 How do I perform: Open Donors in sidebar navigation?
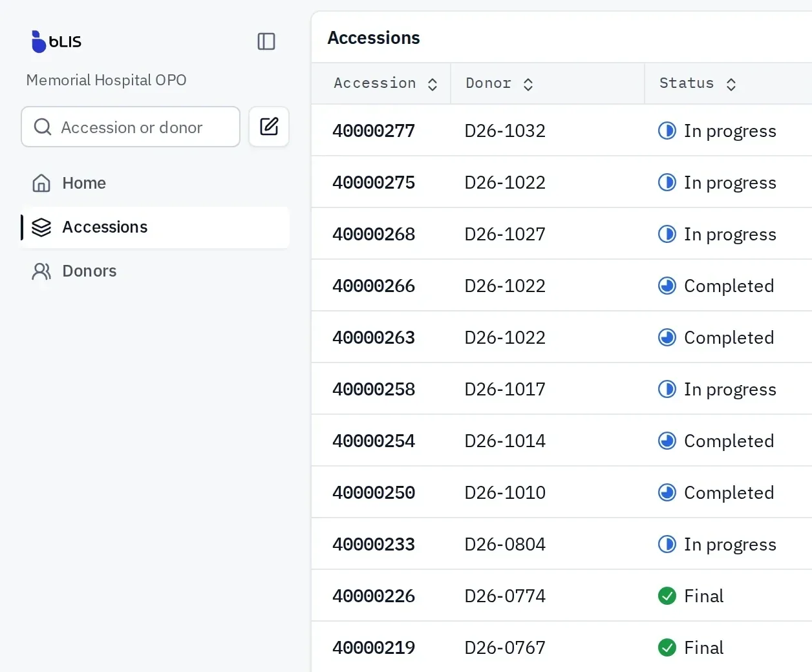click(155, 271)
